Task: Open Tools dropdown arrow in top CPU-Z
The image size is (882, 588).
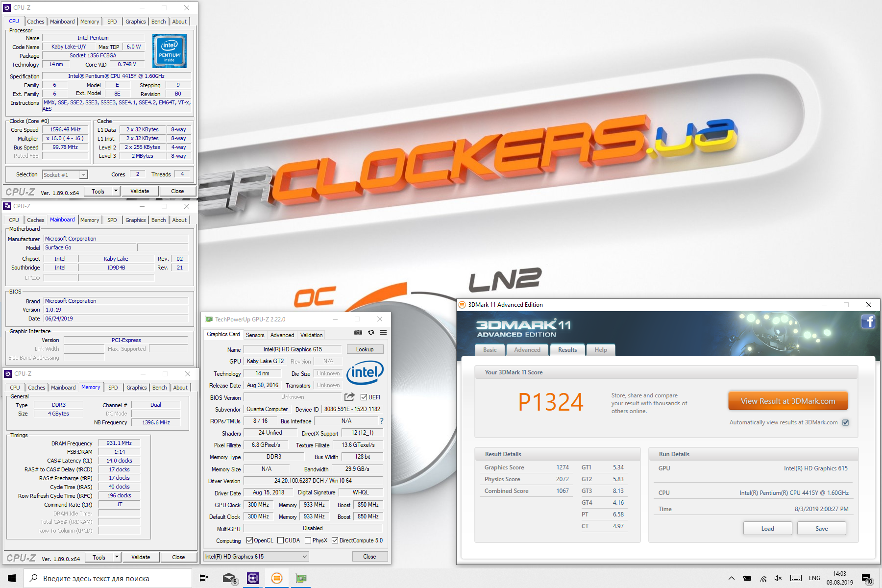Action: pyautogui.click(x=116, y=191)
